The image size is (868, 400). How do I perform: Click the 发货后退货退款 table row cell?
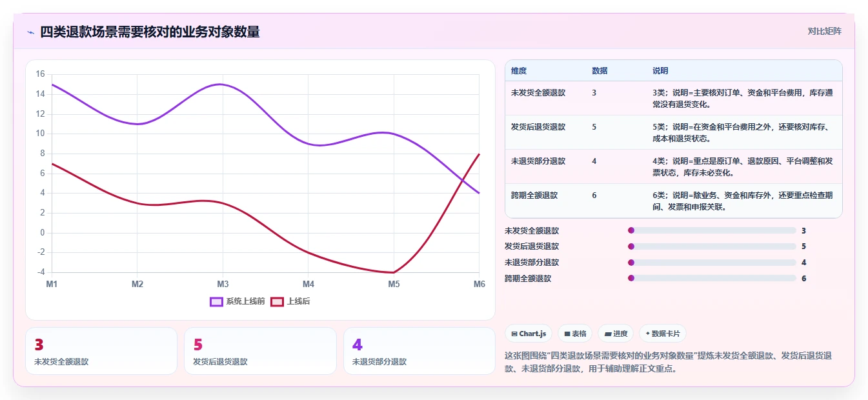tap(538, 127)
